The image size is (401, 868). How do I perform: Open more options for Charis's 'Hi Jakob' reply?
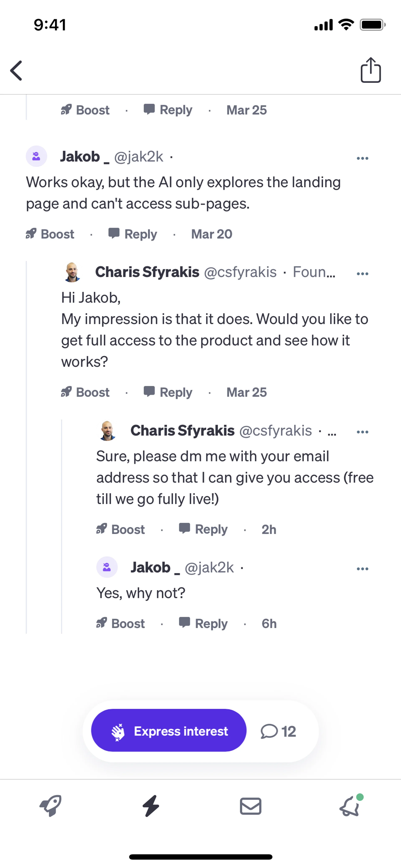tap(362, 274)
